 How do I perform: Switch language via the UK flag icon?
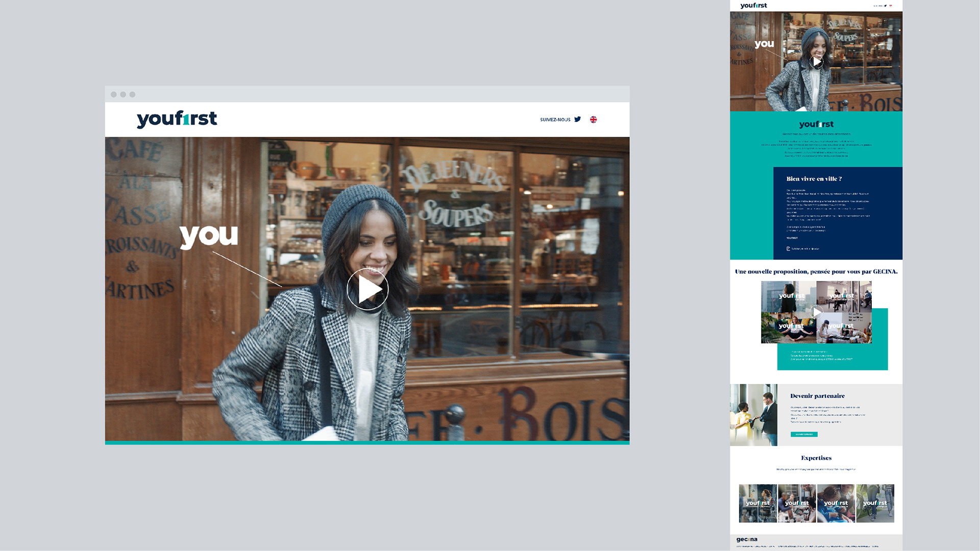click(x=593, y=119)
